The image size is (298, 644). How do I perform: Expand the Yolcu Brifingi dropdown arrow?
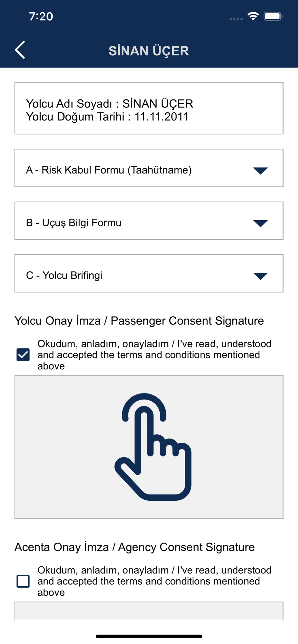point(261,276)
